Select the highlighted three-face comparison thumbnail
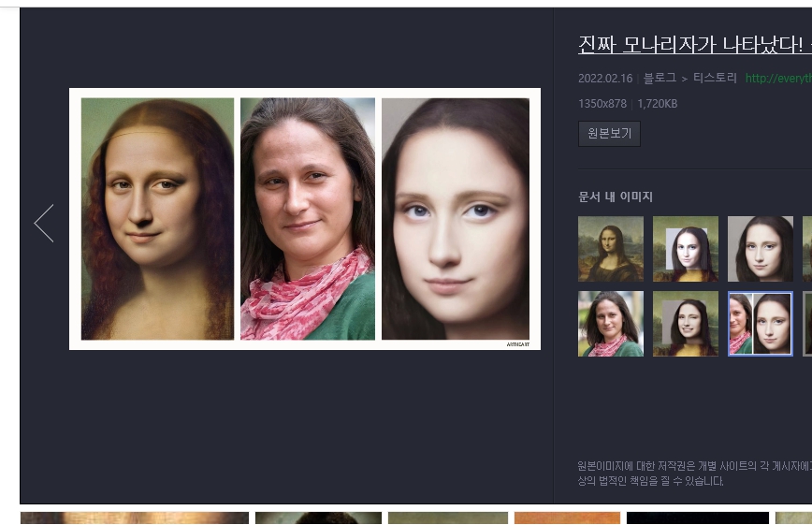 760,324
